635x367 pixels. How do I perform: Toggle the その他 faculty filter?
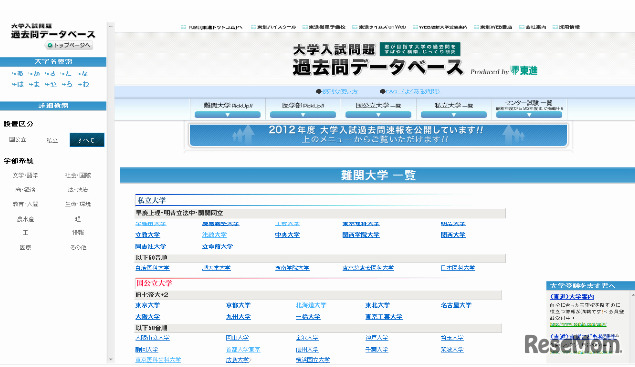[x=78, y=247]
